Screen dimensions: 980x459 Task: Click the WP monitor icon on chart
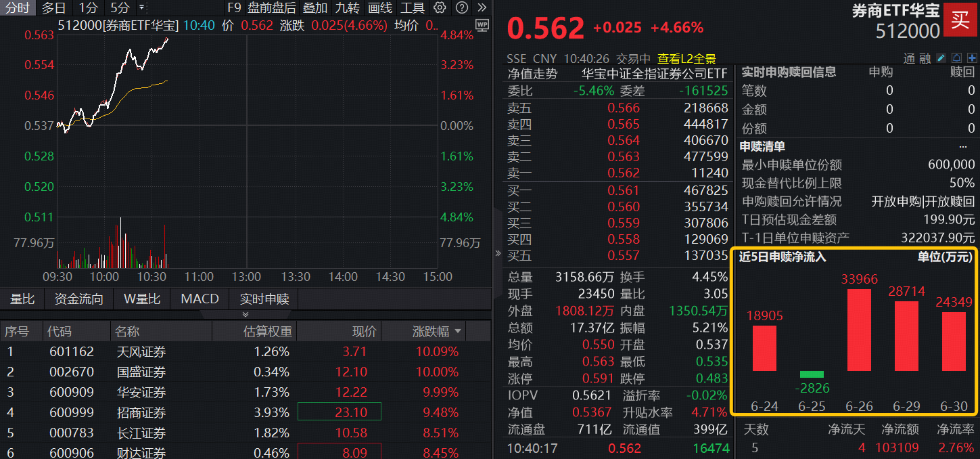pyautogui.click(x=482, y=25)
